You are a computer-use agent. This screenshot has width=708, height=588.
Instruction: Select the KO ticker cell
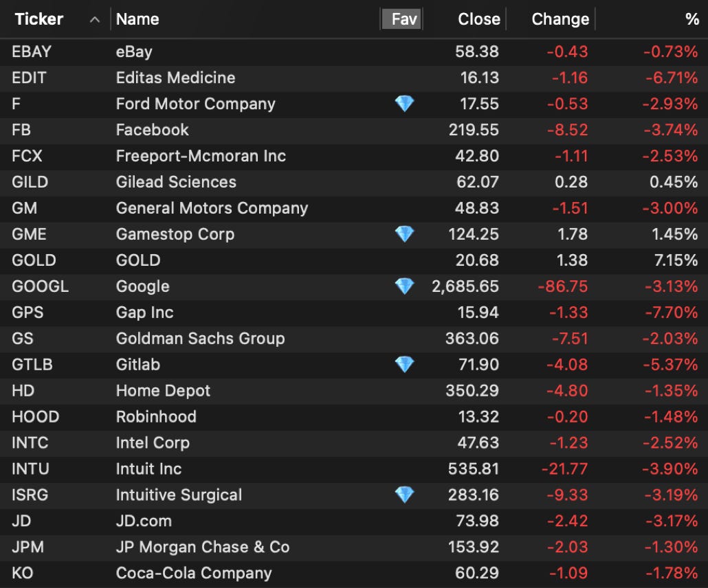click(x=22, y=574)
